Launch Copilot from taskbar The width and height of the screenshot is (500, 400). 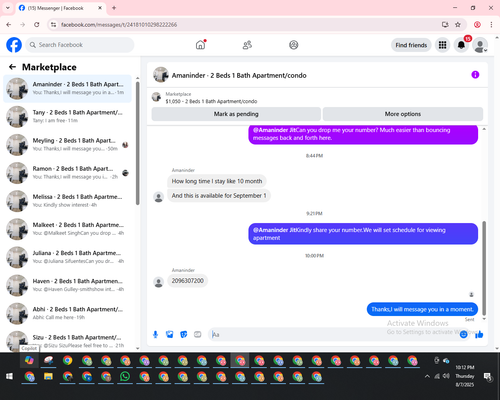tap(29, 360)
